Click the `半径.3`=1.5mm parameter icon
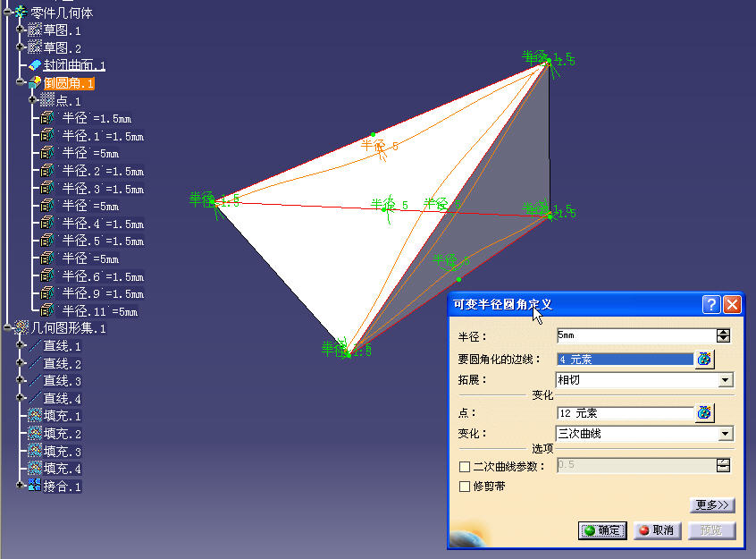This screenshot has height=559, width=756. click(x=46, y=188)
